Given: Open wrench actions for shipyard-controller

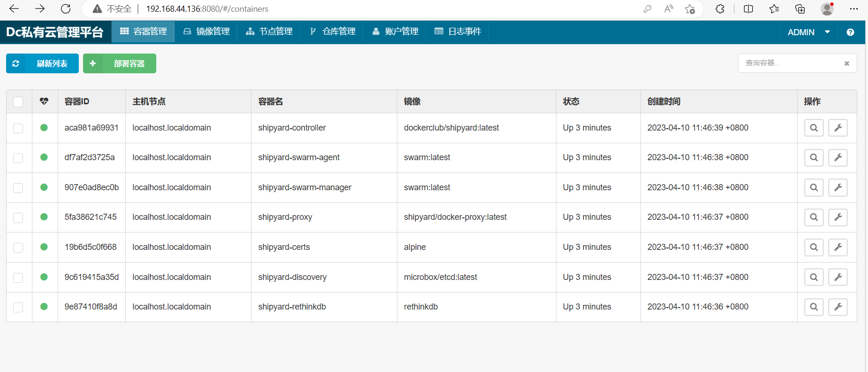Looking at the screenshot, I should [x=838, y=128].
